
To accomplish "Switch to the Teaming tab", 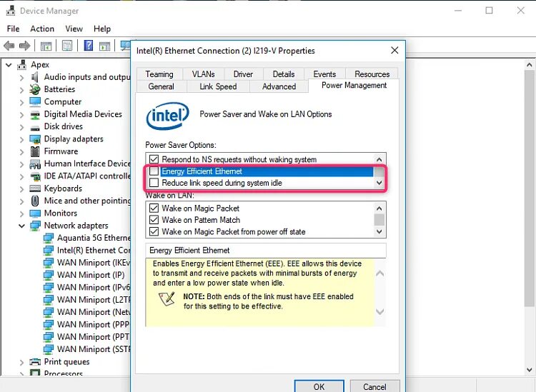I will point(159,74).
